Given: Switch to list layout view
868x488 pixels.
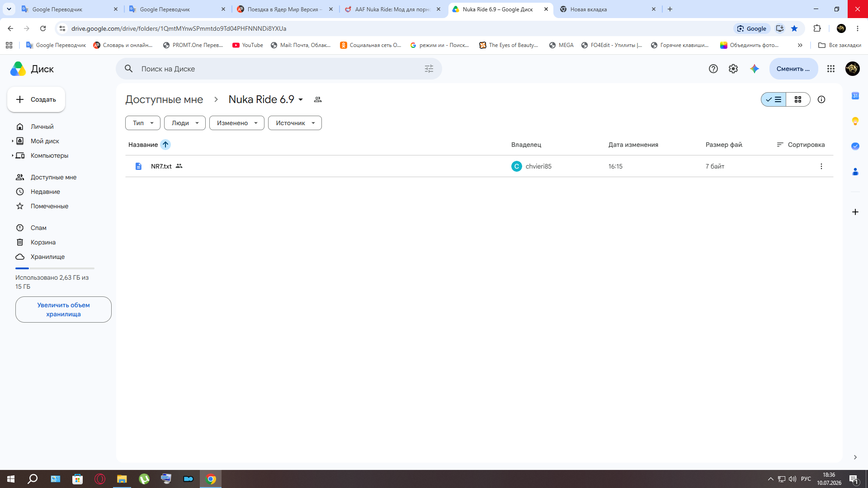Looking at the screenshot, I should 774,99.
